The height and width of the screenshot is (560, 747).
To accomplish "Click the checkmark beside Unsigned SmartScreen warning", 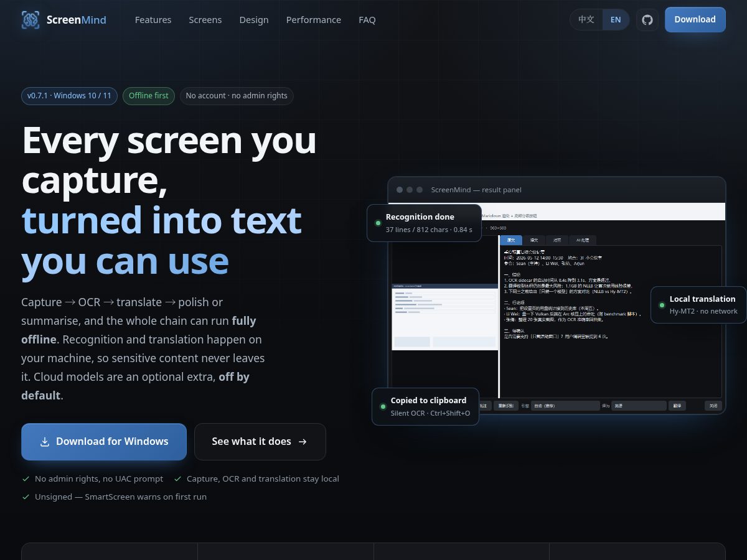I will [x=26, y=497].
